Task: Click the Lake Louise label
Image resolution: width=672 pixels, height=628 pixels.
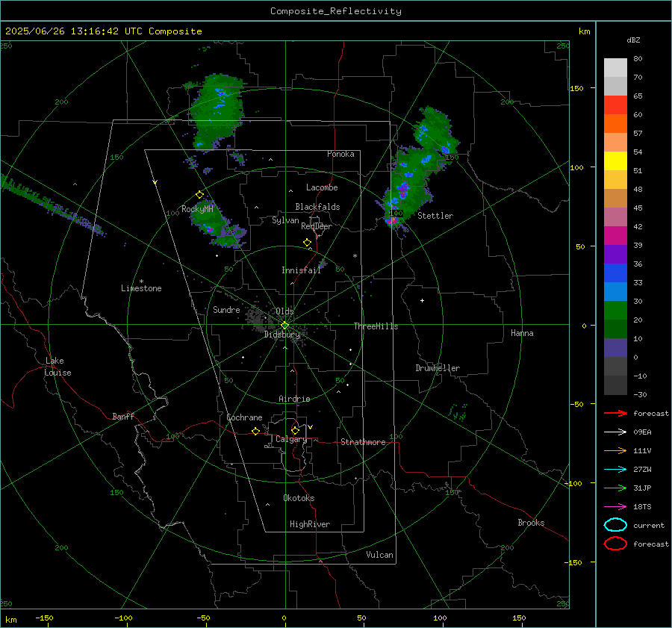Action: [57, 367]
